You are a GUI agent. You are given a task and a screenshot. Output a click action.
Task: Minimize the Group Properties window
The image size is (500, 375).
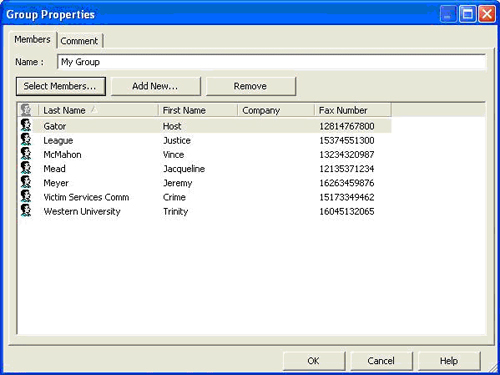[x=448, y=14]
